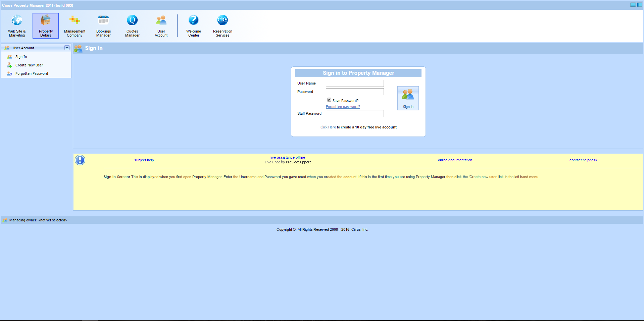644x321 pixels.
Task: Open the online documentation link
Action: click(x=455, y=160)
